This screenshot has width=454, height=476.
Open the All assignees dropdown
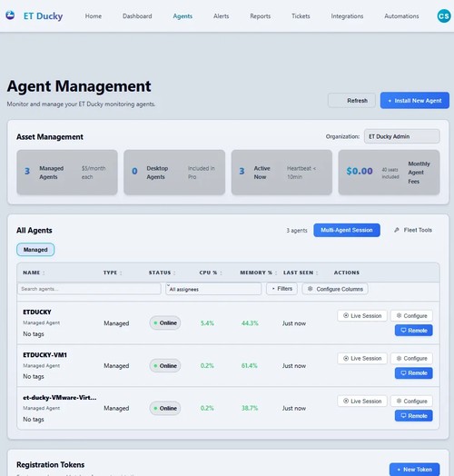[213, 289]
